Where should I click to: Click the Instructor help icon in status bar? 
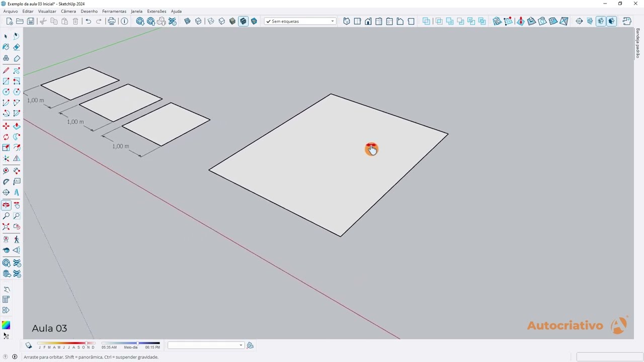(x=15, y=357)
